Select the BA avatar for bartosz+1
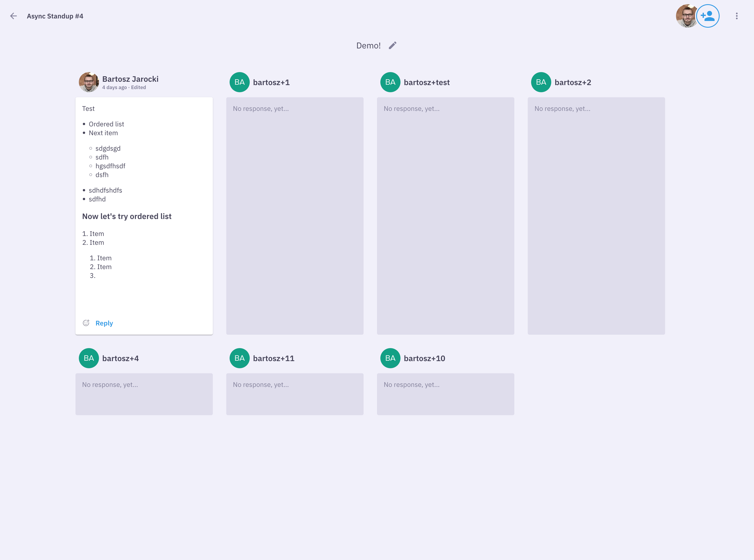 pos(239,82)
